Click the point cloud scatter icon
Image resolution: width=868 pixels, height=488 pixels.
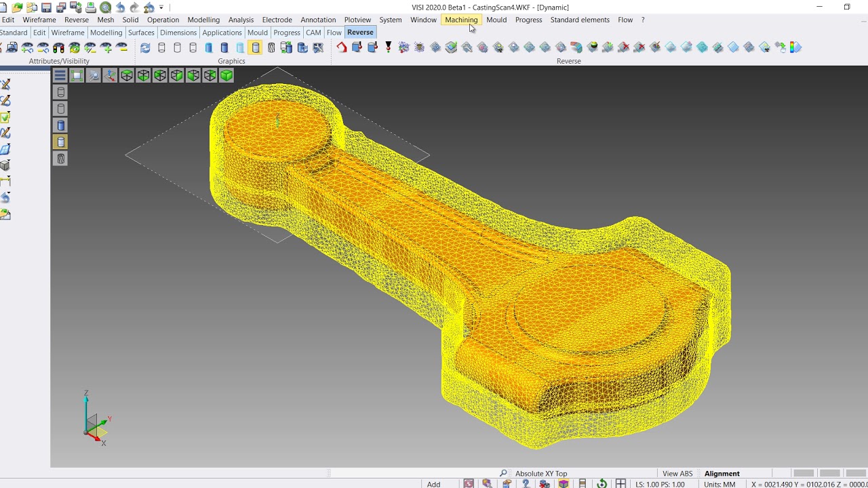tap(404, 47)
